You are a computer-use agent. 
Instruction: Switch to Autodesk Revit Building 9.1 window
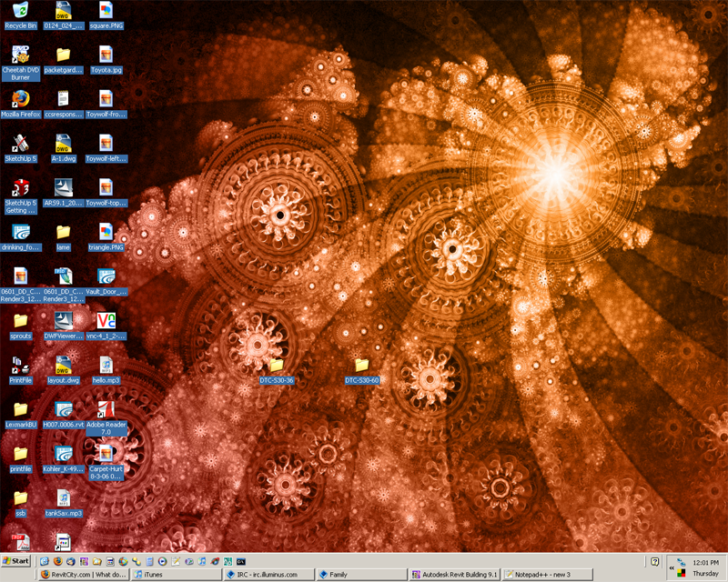click(x=455, y=575)
